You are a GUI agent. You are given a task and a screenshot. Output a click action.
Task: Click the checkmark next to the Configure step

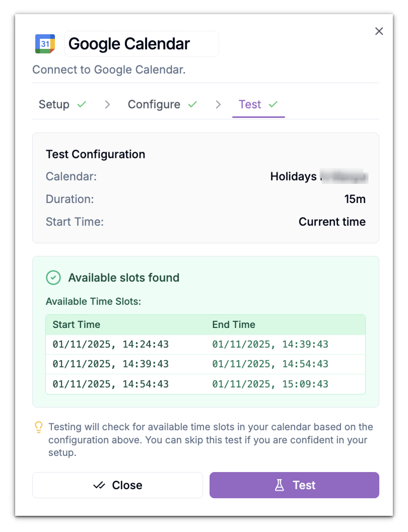pyautogui.click(x=193, y=104)
